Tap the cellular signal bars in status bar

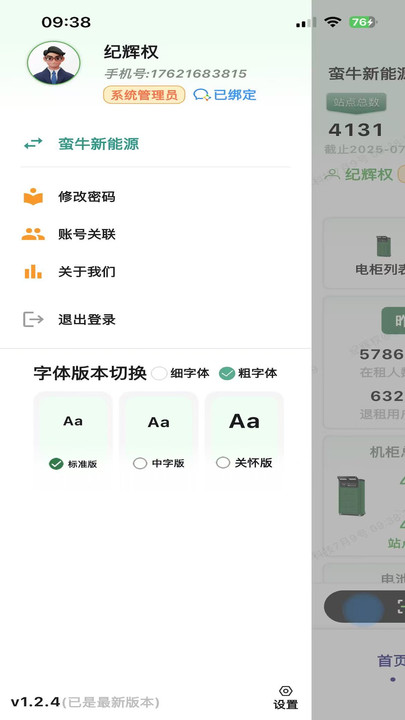point(306,22)
